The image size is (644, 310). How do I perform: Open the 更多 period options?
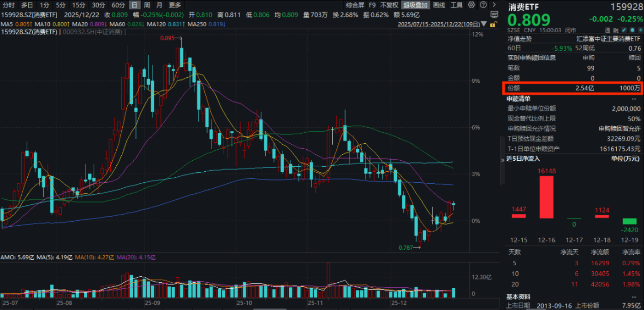pyautogui.click(x=174, y=5)
